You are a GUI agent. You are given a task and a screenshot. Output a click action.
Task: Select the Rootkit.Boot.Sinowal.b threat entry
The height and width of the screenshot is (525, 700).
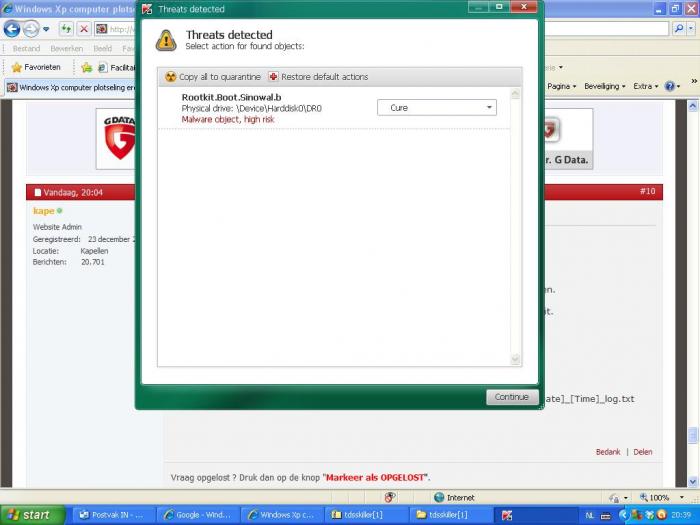[x=333, y=108]
